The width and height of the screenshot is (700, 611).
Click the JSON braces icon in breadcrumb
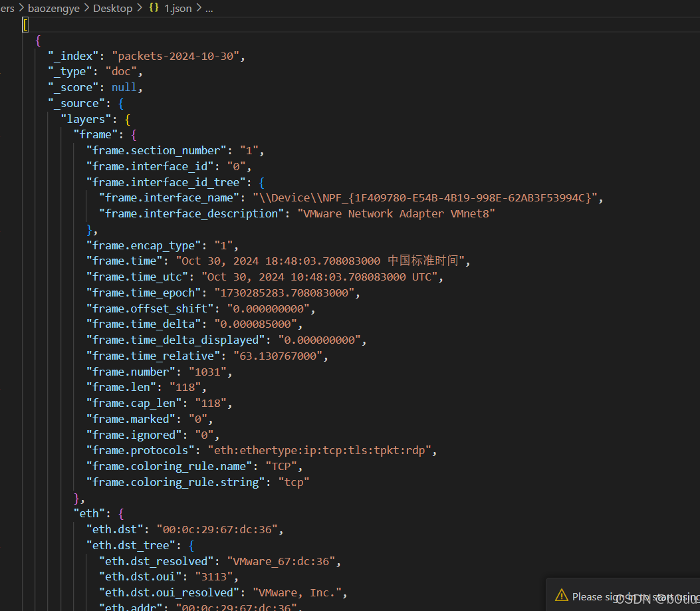coord(154,7)
